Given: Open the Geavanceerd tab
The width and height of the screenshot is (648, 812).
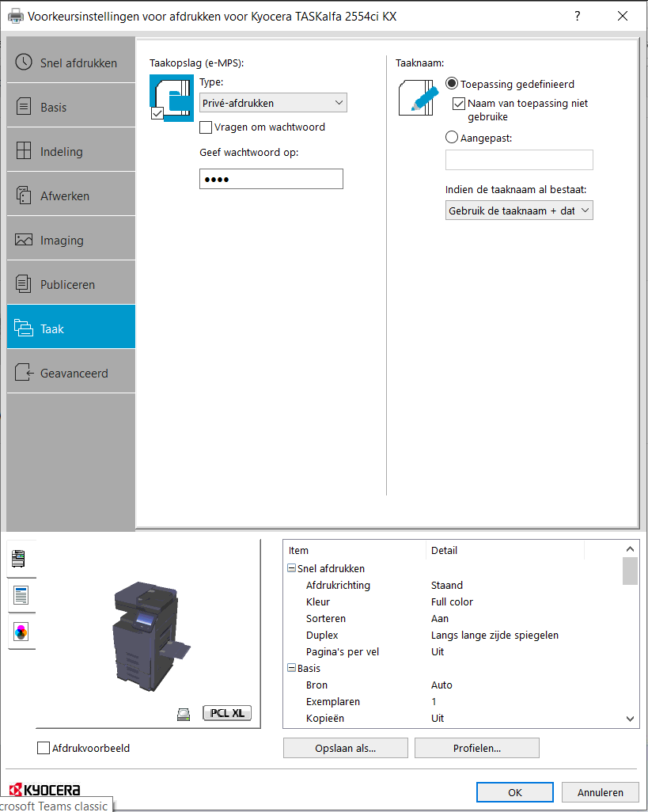Looking at the screenshot, I should click(x=71, y=373).
